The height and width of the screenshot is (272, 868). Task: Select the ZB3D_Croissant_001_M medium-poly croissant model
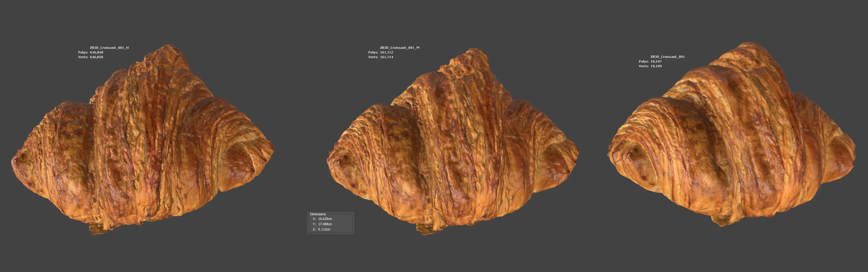(451, 145)
